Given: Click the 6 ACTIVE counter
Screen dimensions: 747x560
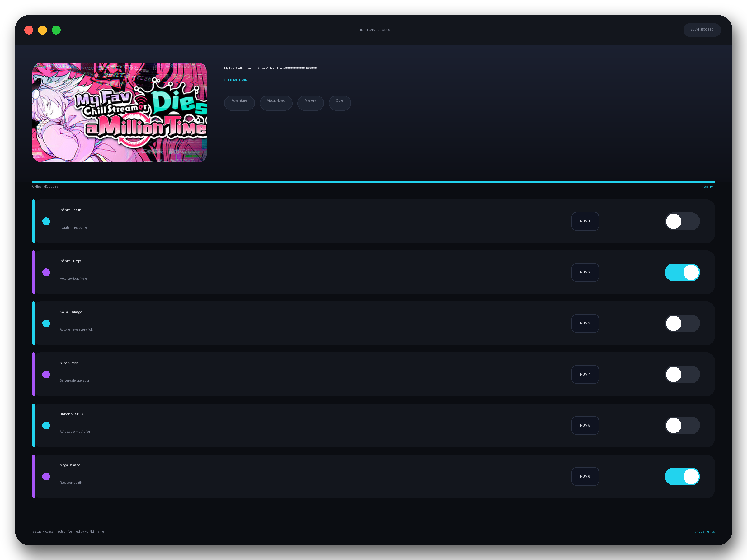Looking at the screenshot, I should [x=707, y=187].
